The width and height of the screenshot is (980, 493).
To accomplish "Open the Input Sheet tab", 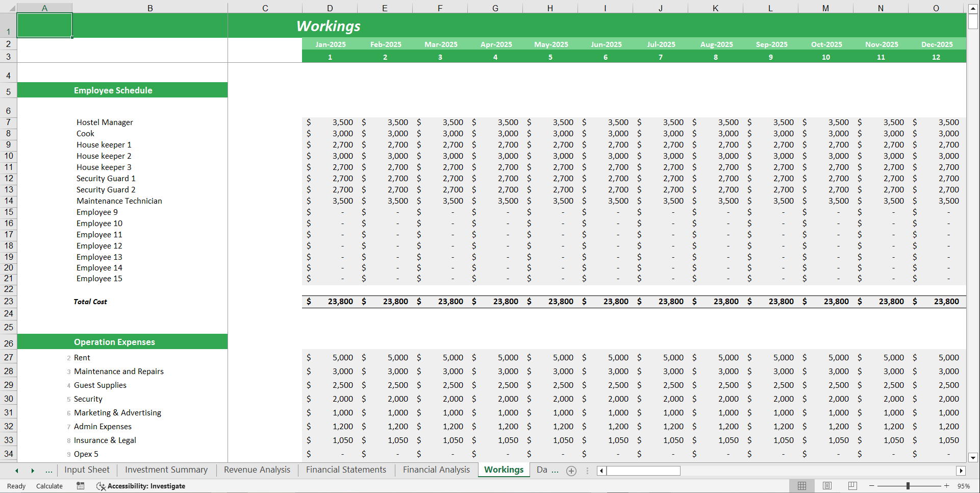I will click(x=87, y=470).
